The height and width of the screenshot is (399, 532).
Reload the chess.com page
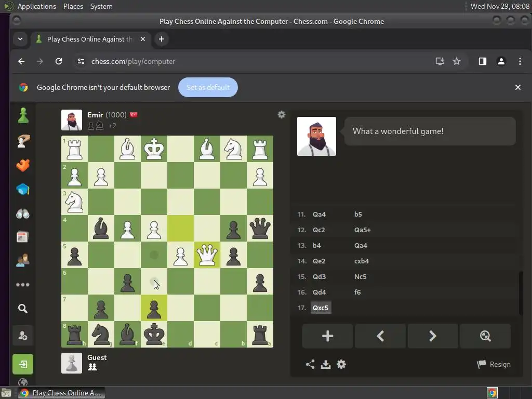(59, 61)
